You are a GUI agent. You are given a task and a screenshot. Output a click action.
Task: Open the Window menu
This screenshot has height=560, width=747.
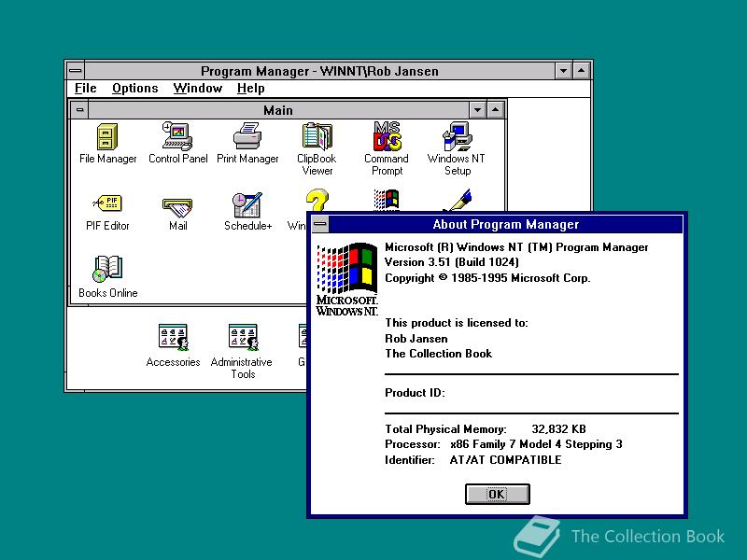point(198,88)
